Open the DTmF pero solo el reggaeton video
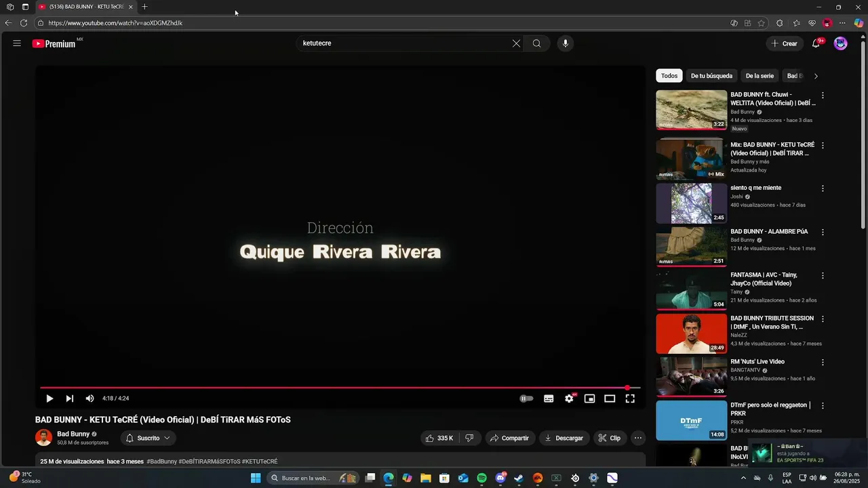Screen dimensions: 868x488 pyautogui.click(x=691, y=420)
